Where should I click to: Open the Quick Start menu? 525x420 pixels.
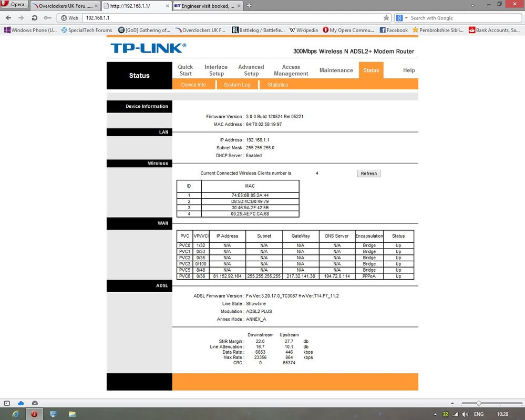[185, 70]
